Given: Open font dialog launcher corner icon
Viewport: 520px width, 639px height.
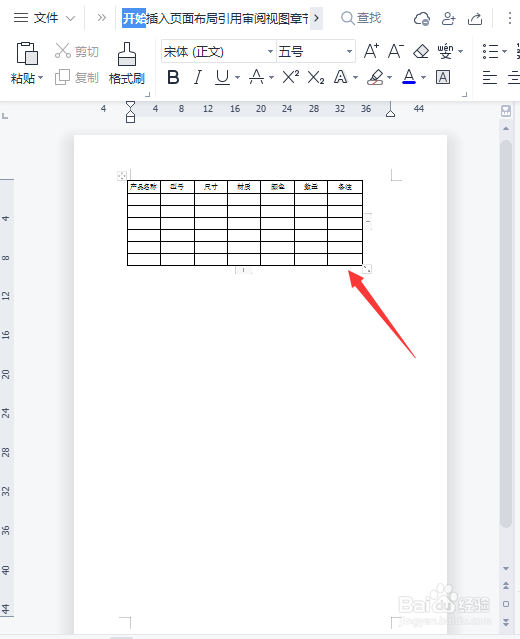Looking at the screenshot, I should tap(464, 95).
